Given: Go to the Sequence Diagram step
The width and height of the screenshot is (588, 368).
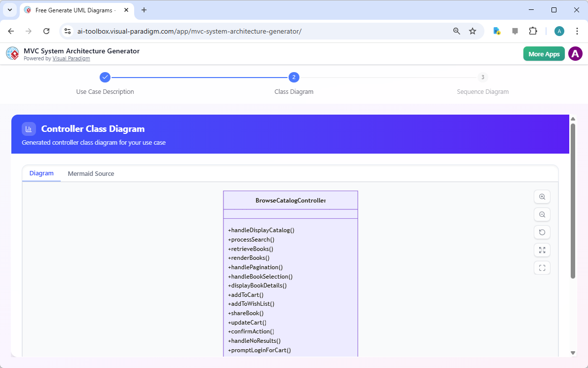Looking at the screenshot, I should pyautogui.click(x=482, y=77).
